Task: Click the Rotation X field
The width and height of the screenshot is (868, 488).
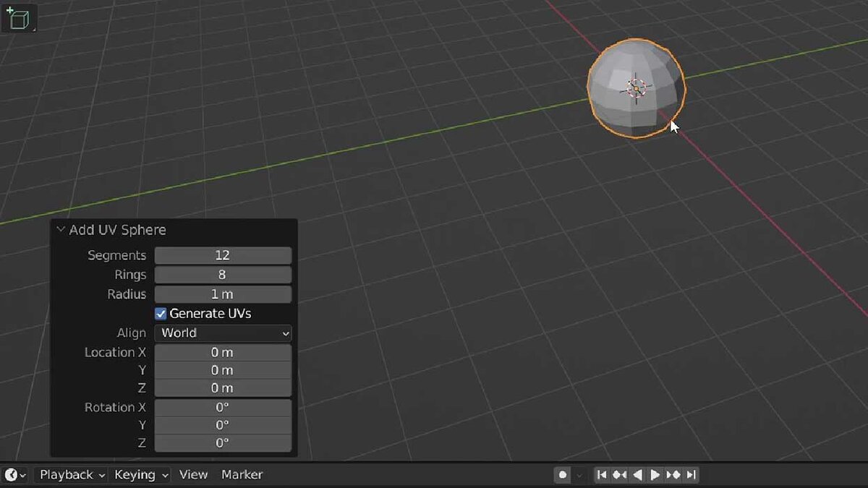Action: pos(223,407)
